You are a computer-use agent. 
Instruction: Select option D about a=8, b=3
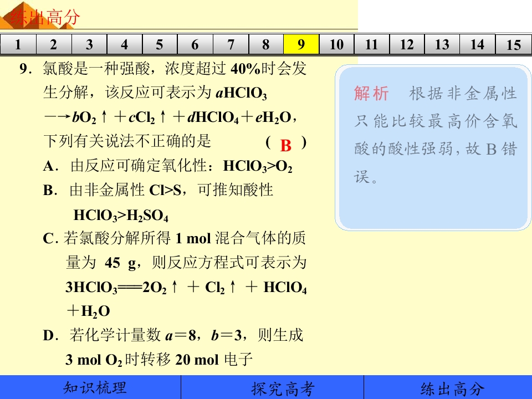point(173,347)
